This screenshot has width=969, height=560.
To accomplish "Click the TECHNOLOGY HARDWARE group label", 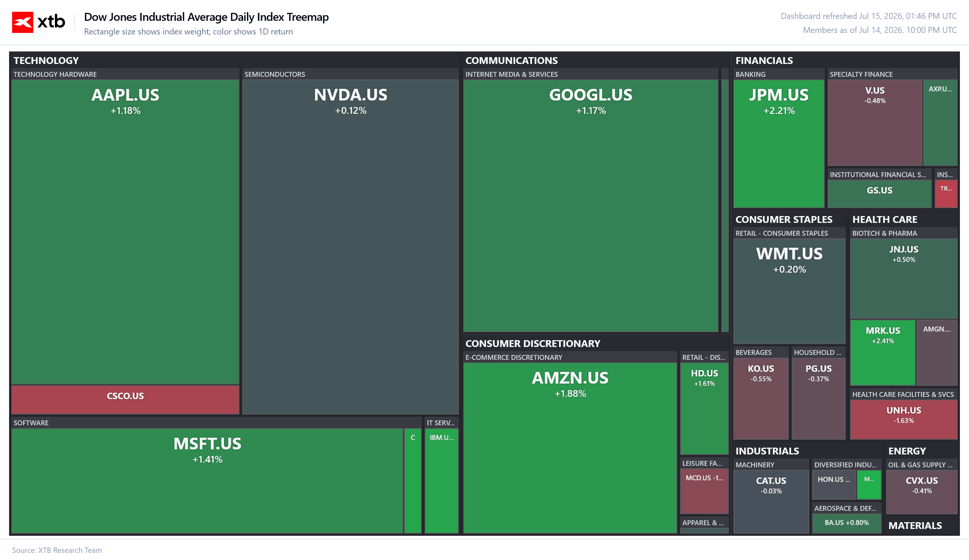I will (x=55, y=74).
